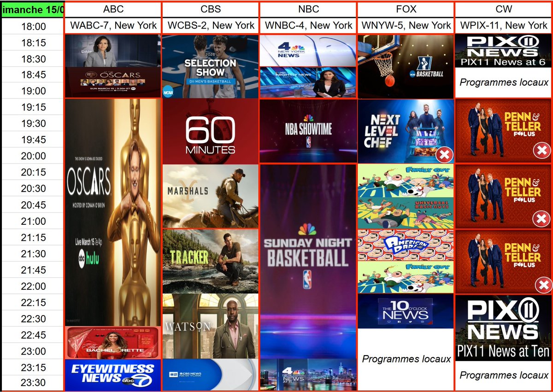Open the Watson program thumbnail
Image resolution: width=553 pixels, height=392 pixels.
(211, 326)
